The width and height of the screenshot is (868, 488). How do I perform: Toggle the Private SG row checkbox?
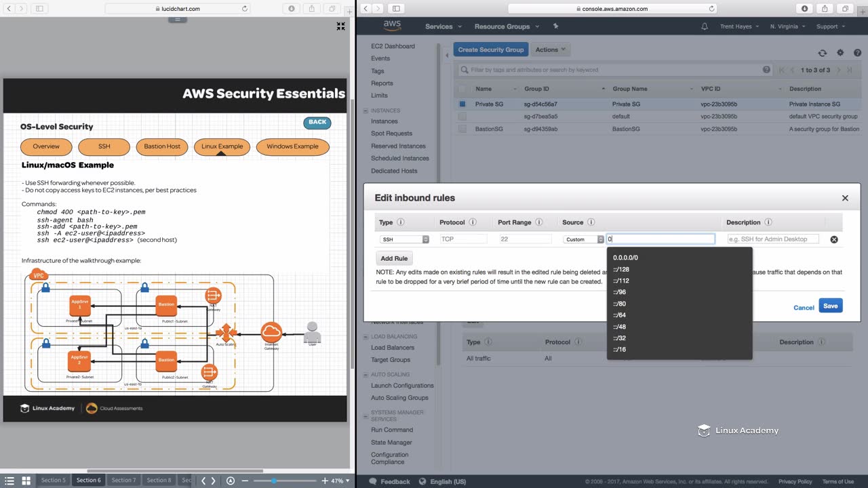(462, 104)
